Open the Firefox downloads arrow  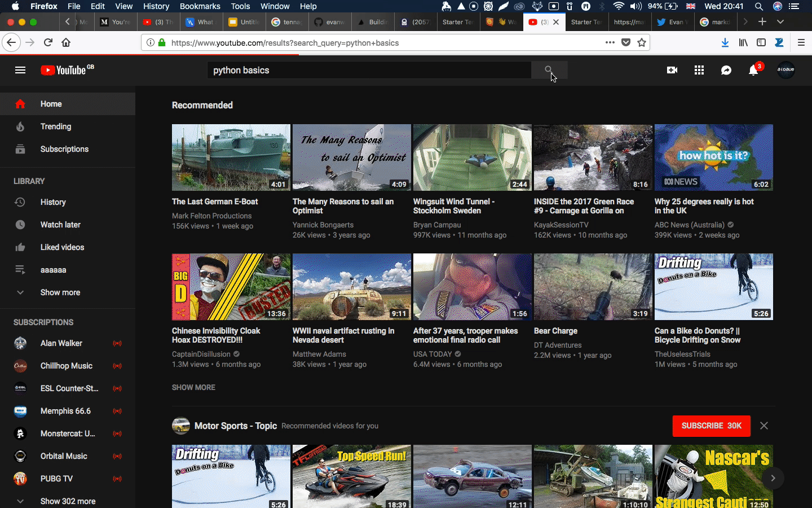pos(725,42)
